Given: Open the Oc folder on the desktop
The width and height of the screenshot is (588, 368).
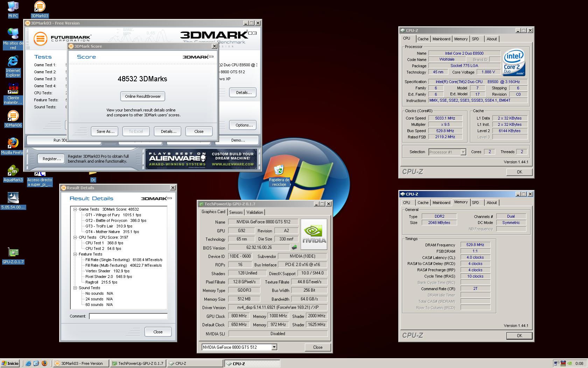Looking at the screenshot, I should pos(93,177).
